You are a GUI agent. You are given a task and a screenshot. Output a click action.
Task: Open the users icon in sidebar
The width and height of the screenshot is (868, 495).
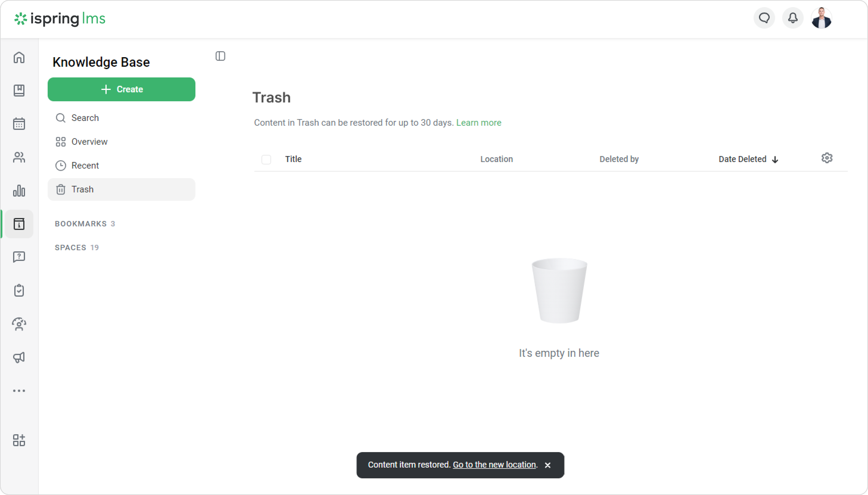click(19, 158)
